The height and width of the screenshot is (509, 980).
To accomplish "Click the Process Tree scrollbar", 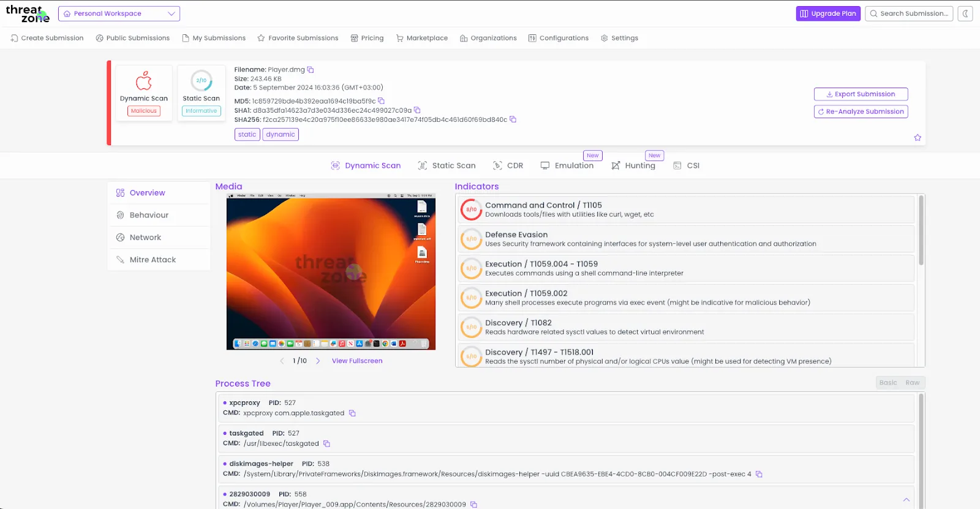I will [921, 451].
